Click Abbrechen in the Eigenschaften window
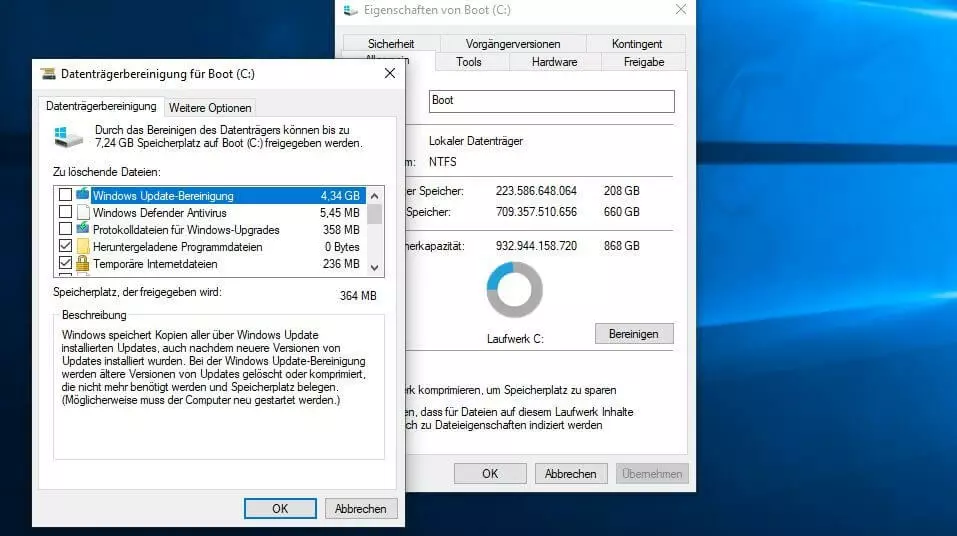The height and width of the screenshot is (536, 957). tap(571, 474)
